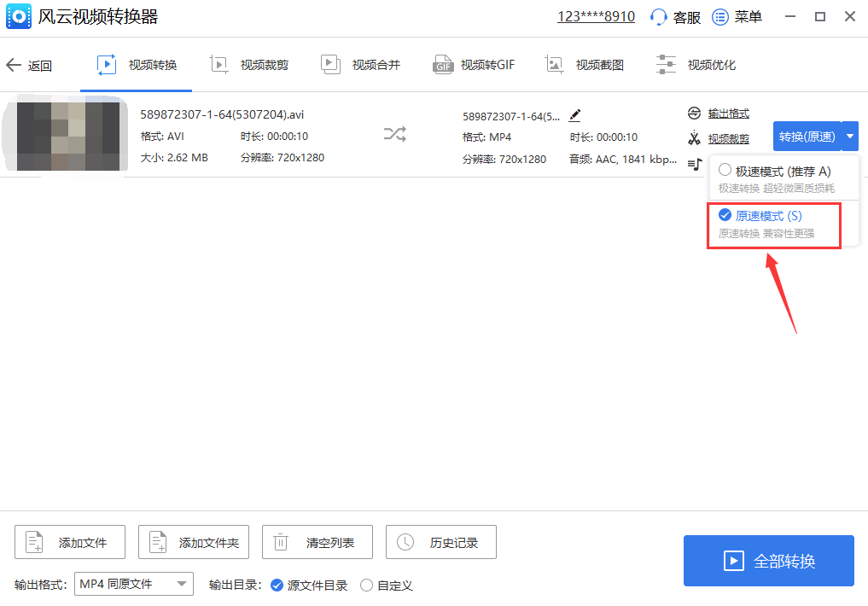The image size is (868, 606).
Task: Click play icon in 全部转换 button
Action: coord(733,561)
